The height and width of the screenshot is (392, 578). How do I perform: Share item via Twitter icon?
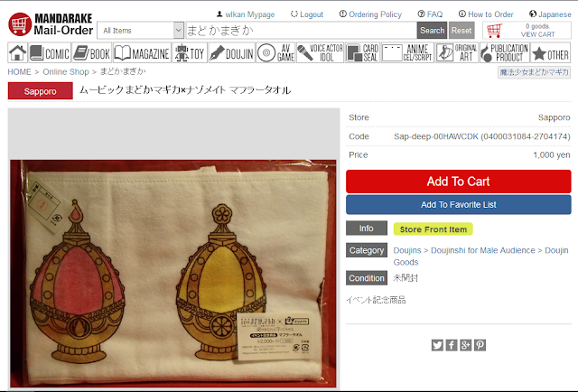coord(437,345)
